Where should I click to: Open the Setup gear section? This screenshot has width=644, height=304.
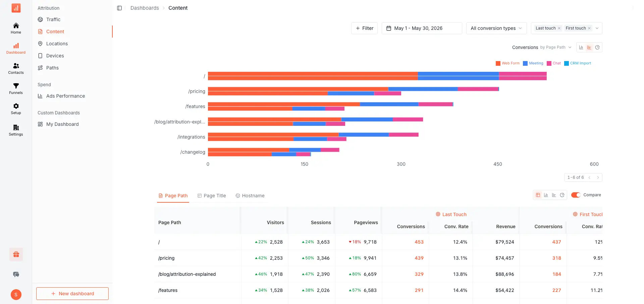[16, 109]
